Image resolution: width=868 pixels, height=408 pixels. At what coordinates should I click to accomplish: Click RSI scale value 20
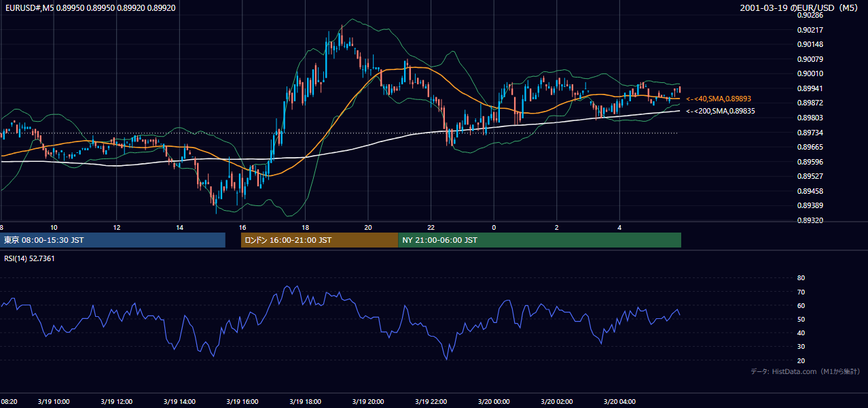(801, 360)
